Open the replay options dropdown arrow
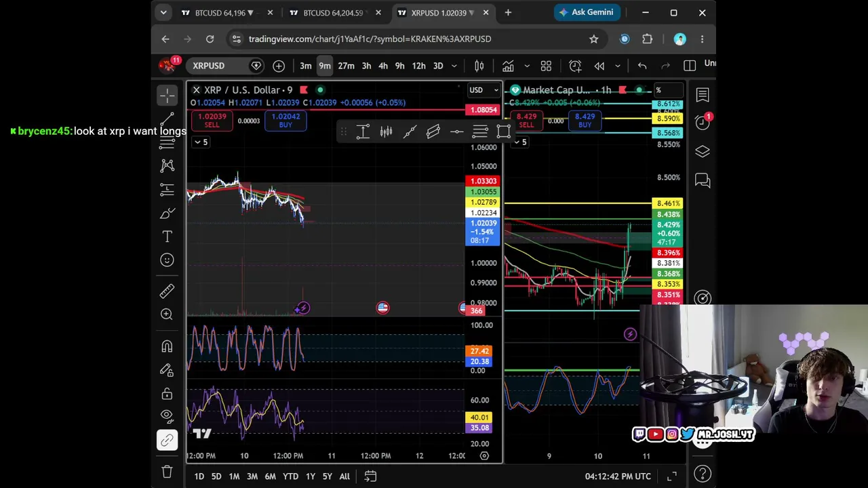The height and width of the screenshot is (488, 868). [x=617, y=66]
